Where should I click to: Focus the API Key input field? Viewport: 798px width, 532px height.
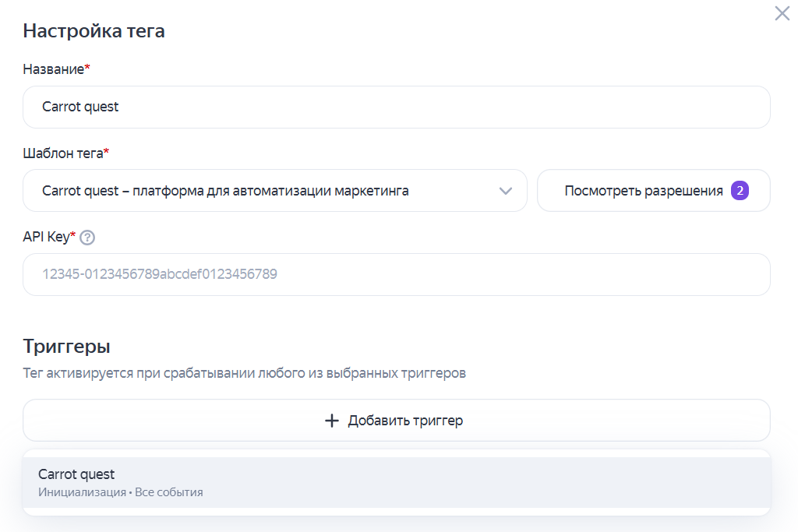tap(397, 274)
